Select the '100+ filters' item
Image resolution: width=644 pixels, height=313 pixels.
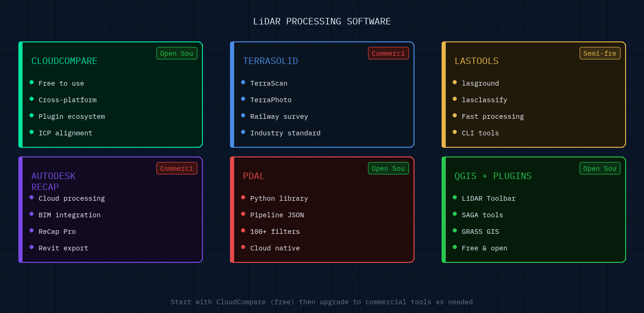coord(275,232)
